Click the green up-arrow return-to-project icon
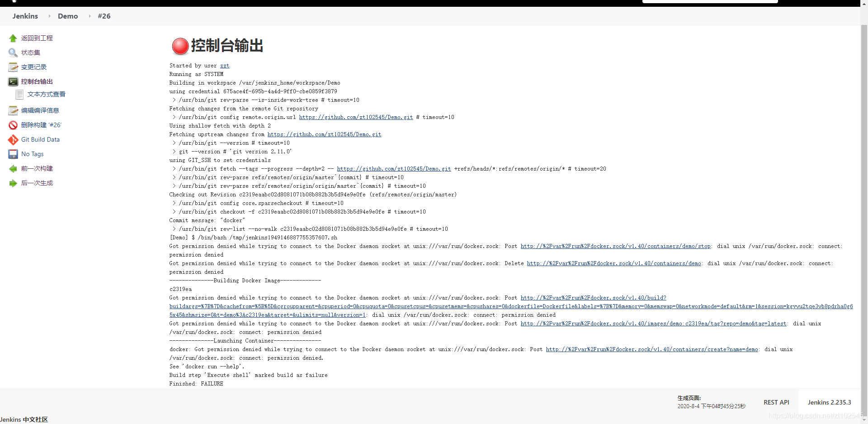868x424 pixels. click(13, 38)
